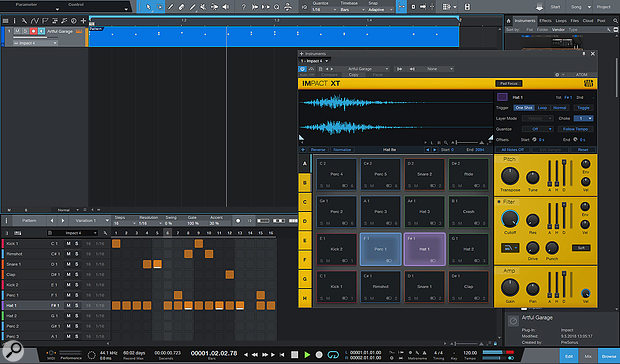The width and height of the screenshot is (620, 364).
Task: Open the Resolution 1/16 dropdown
Action: coord(149,223)
